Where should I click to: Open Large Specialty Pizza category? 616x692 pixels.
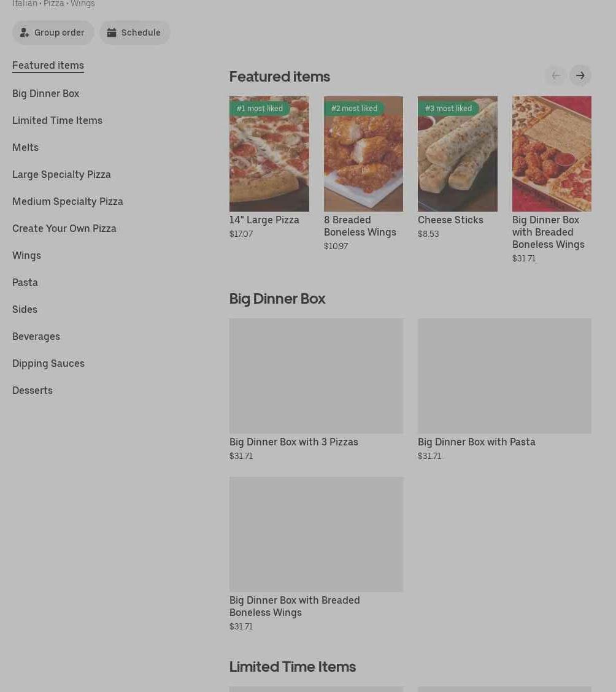pyautogui.click(x=62, y=174)
